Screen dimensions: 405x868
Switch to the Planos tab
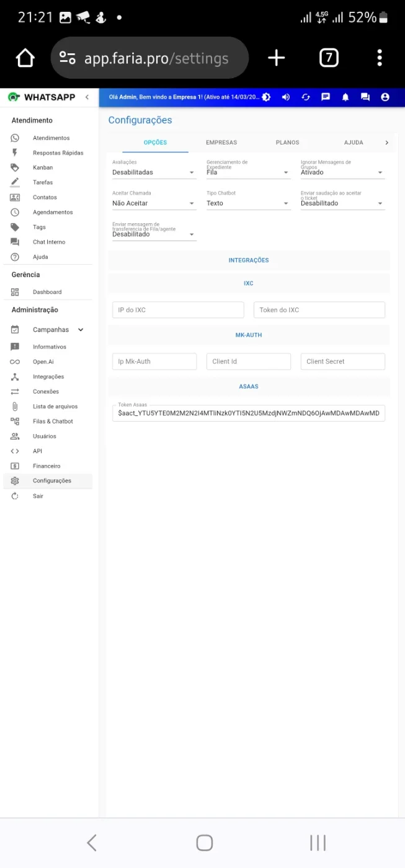288,143
